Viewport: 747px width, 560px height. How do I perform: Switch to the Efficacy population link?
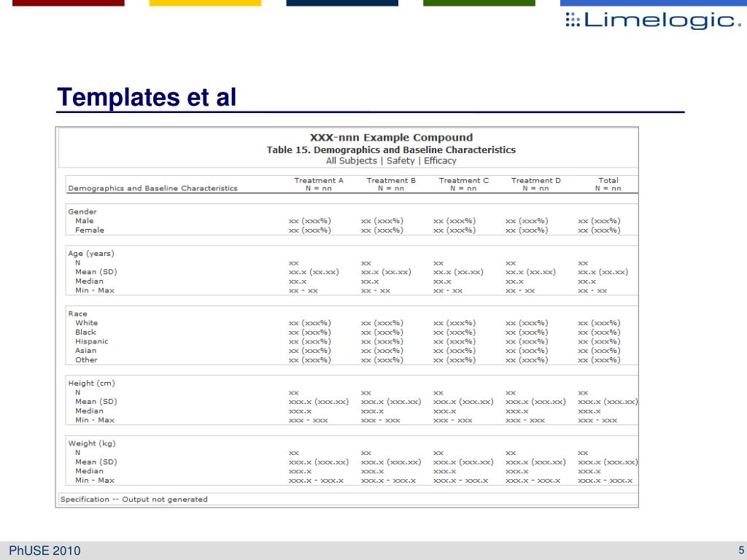pyautogui.click(x=440, y=161)
